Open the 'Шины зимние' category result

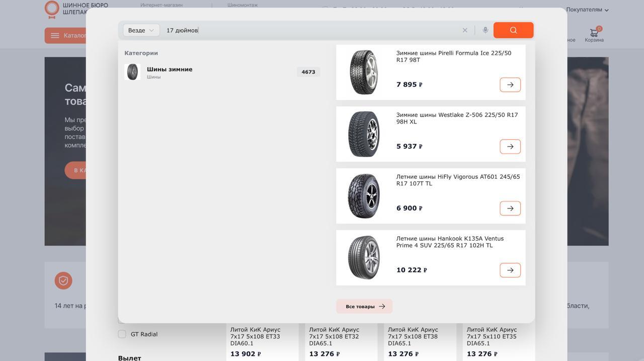click(x=222, y=72)
